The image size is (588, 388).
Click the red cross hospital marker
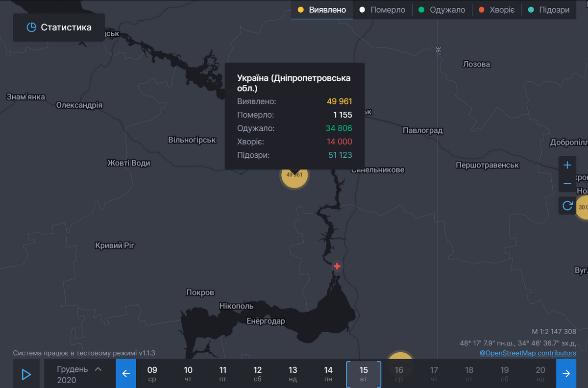point(337,266)
